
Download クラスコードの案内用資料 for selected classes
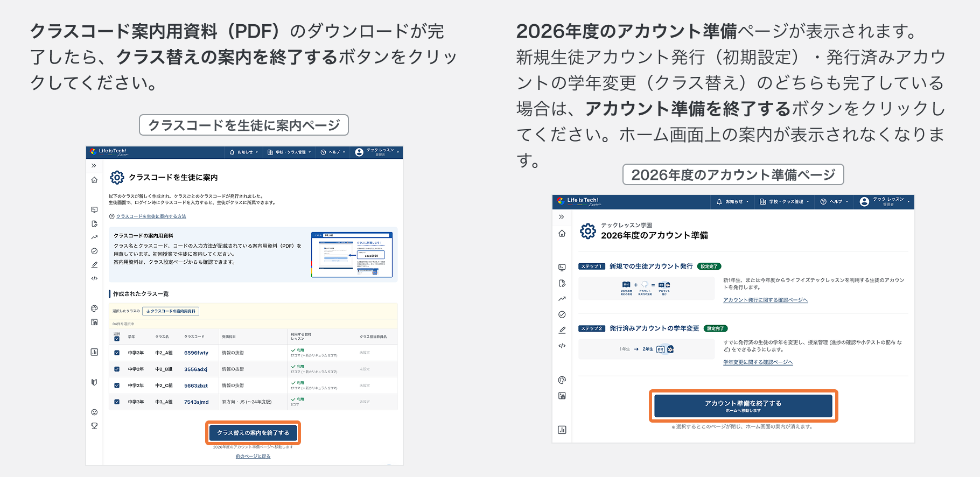(171, 311)
